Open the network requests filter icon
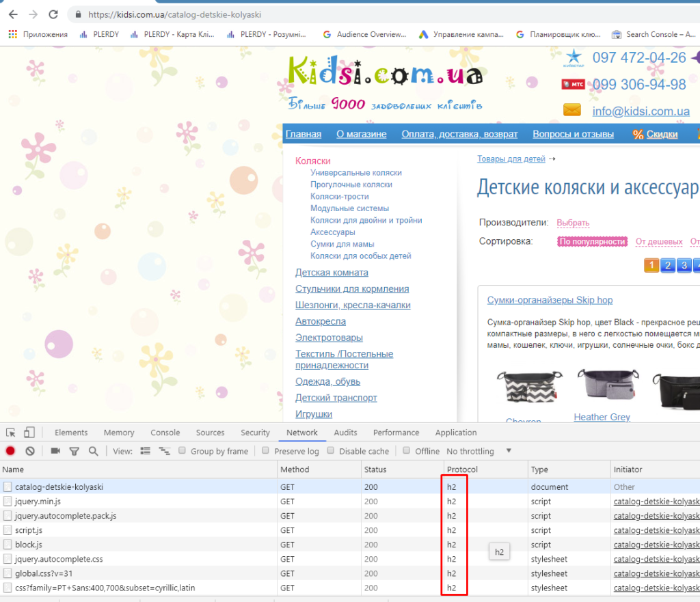The image size is (700, 602). click(74, 451)
